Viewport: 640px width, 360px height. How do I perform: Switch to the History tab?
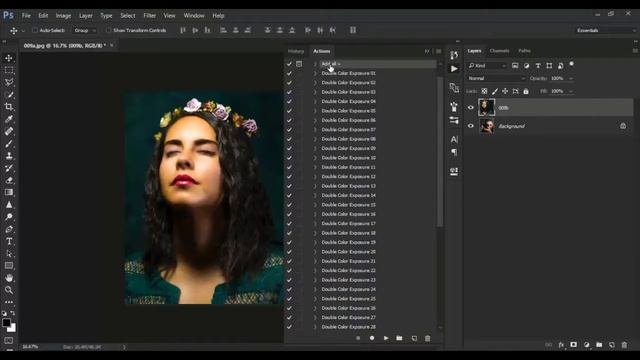pos(296,51)
